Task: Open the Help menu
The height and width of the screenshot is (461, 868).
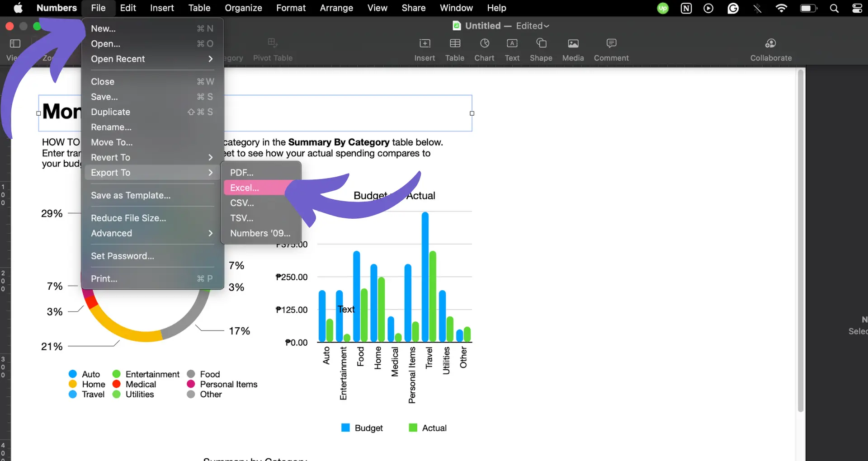Action: pos(496,8)
